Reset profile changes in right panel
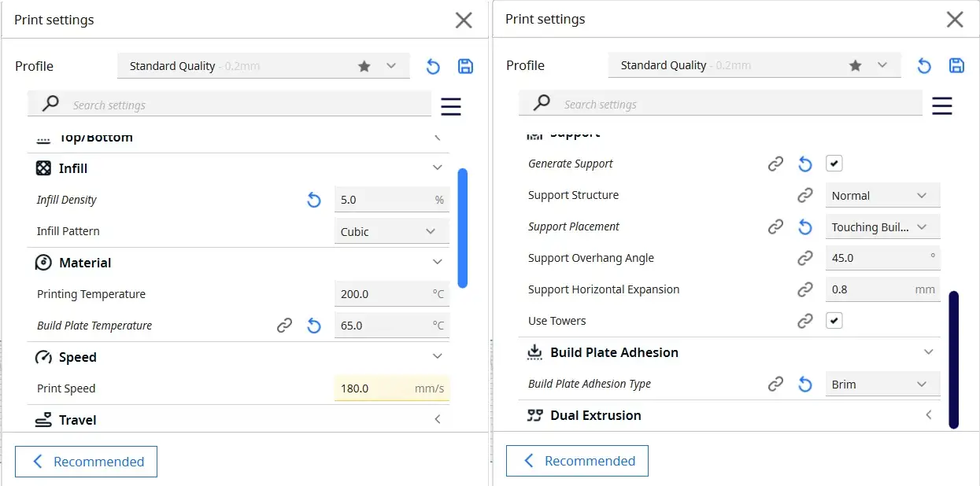Image resolution: width=980 pixels, height=486 pixels. point(924,66)
